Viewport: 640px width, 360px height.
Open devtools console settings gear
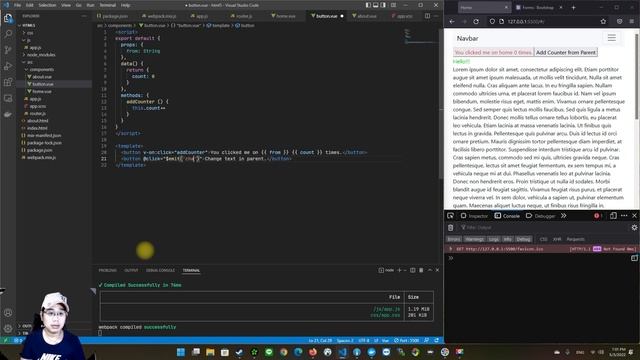(x=634, y=228)
